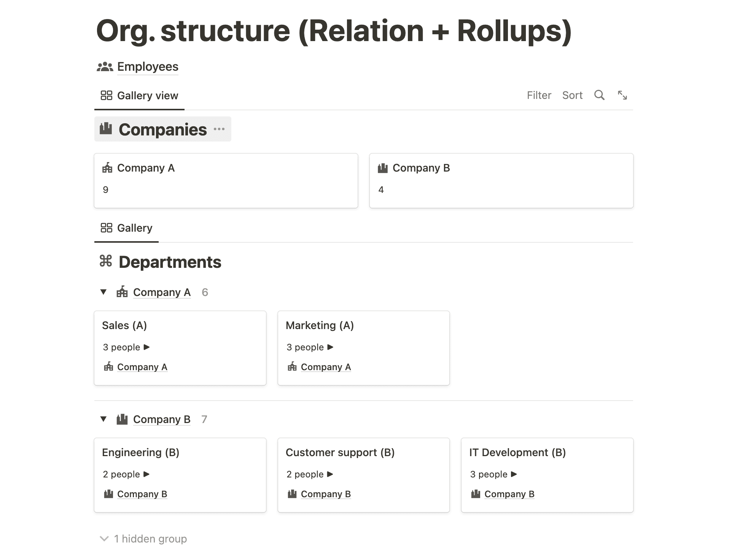Click the factory icon in the Company B group header
The image size is (729, 560).
click(x=122, y=419)
